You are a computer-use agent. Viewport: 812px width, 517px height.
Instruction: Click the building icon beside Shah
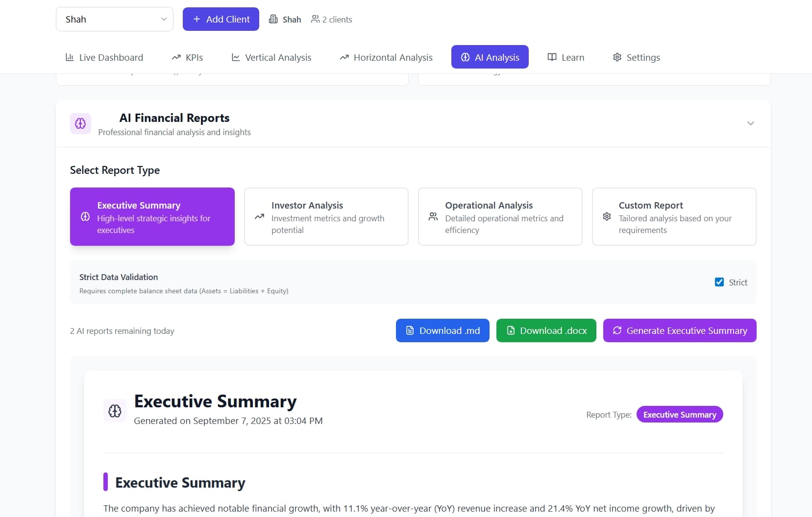[x=273, y=19]
